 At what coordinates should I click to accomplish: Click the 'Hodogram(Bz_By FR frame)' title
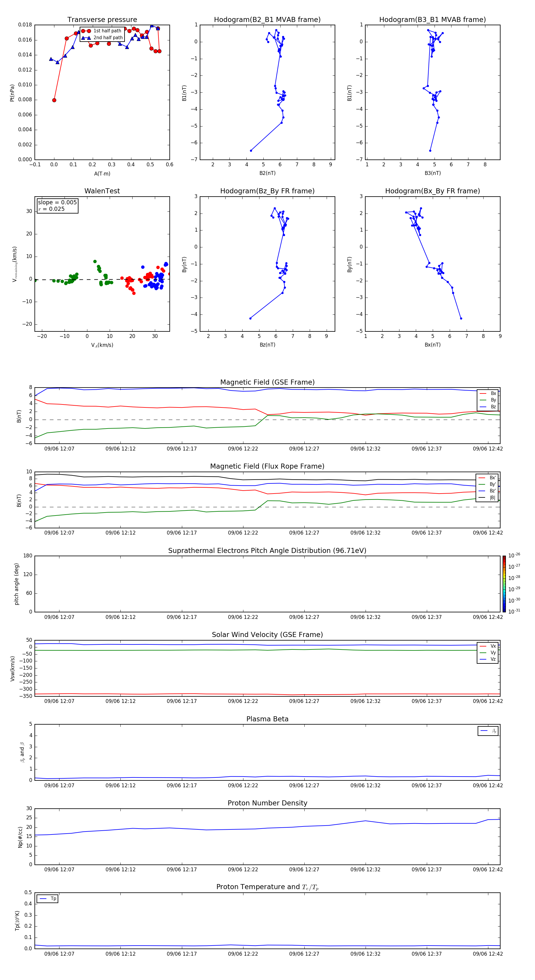coord(267,191)
